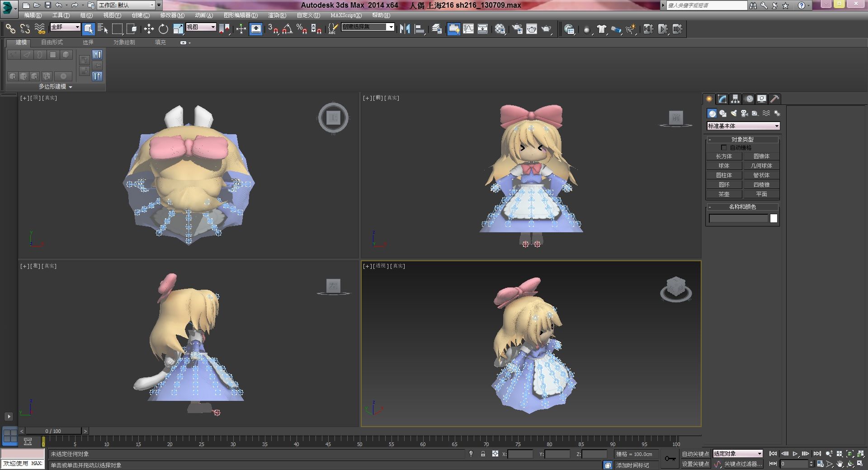Image resolution: width=868 pixels, height=470 pixels.
Task: Toggle Keyboard Shortcut Override button
Action: point(256,29)
